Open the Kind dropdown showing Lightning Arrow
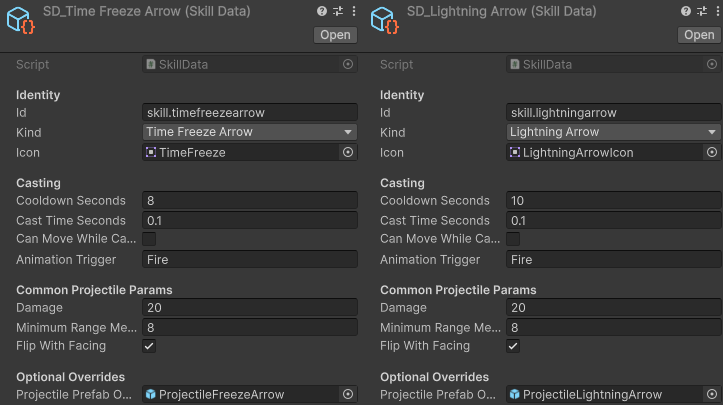 coord(613,132)
